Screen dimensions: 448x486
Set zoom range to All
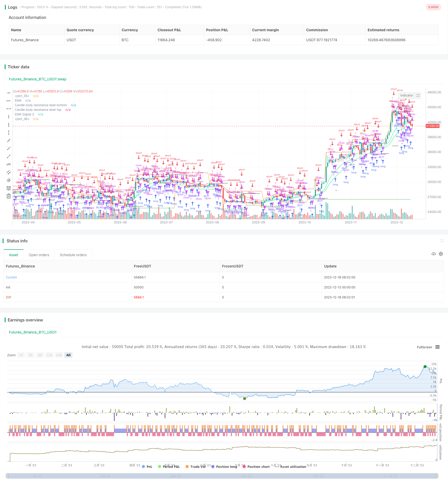tap(68, 355)
